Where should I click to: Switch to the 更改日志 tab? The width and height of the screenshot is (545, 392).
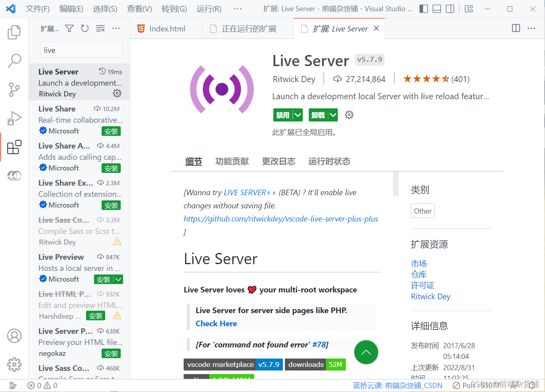(x=278, y=161)
